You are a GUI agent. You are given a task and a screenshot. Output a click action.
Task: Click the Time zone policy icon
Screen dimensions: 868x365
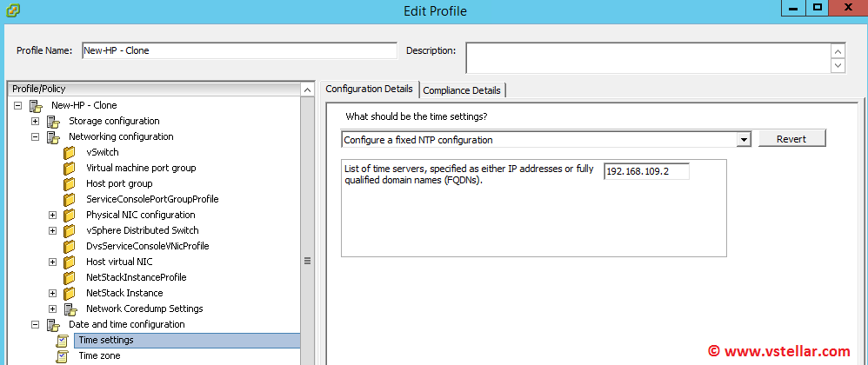point(62,356)
